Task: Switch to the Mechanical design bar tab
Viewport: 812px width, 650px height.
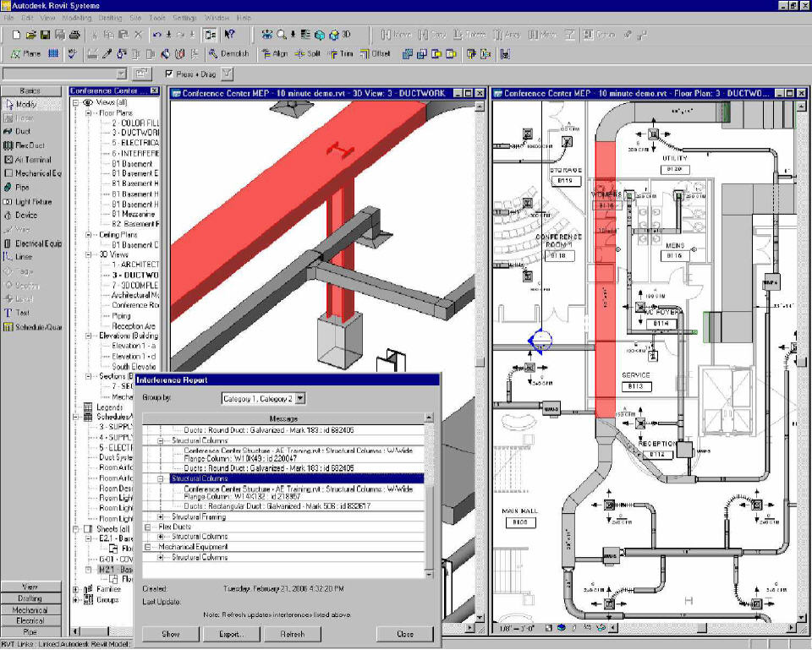Action: [x=30, y=610]
